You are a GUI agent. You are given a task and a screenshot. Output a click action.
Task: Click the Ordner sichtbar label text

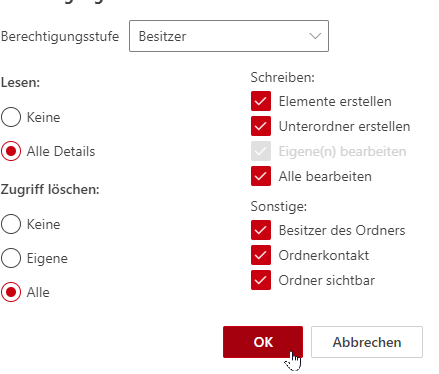pyautogui.click(x=327, y=280)
